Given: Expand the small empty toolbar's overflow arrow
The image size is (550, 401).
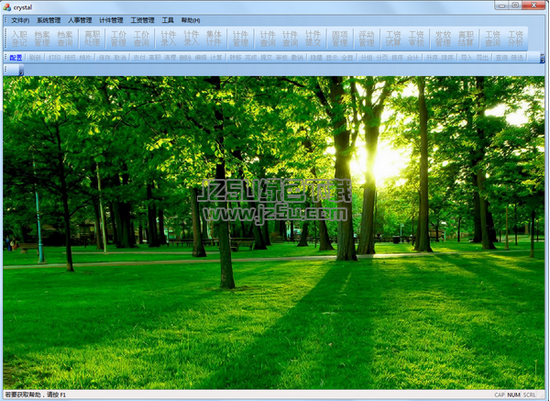Looking at the screenshot, I should [21, 71].
